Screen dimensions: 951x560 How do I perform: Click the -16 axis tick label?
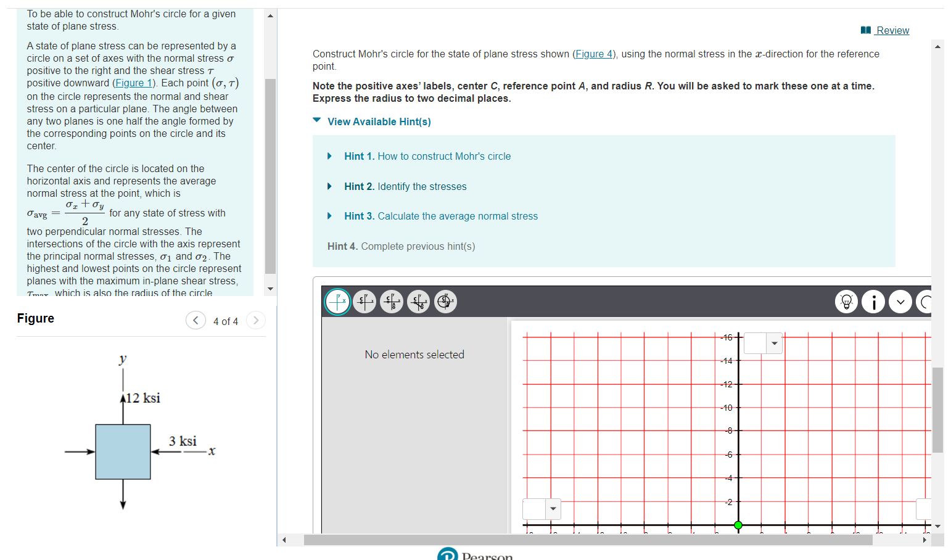coord(727,337)
